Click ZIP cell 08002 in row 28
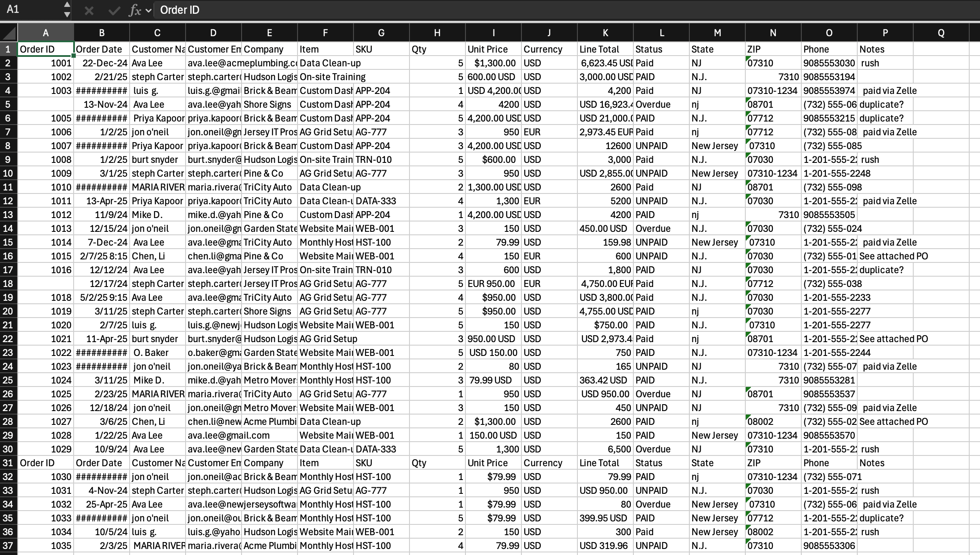 [773, 421]
